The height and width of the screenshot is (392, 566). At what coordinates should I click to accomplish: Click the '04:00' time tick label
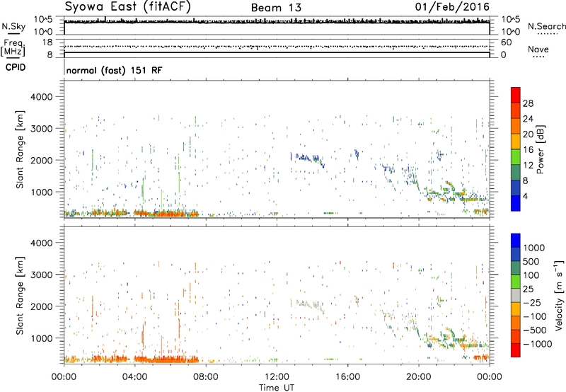[134, 377]
